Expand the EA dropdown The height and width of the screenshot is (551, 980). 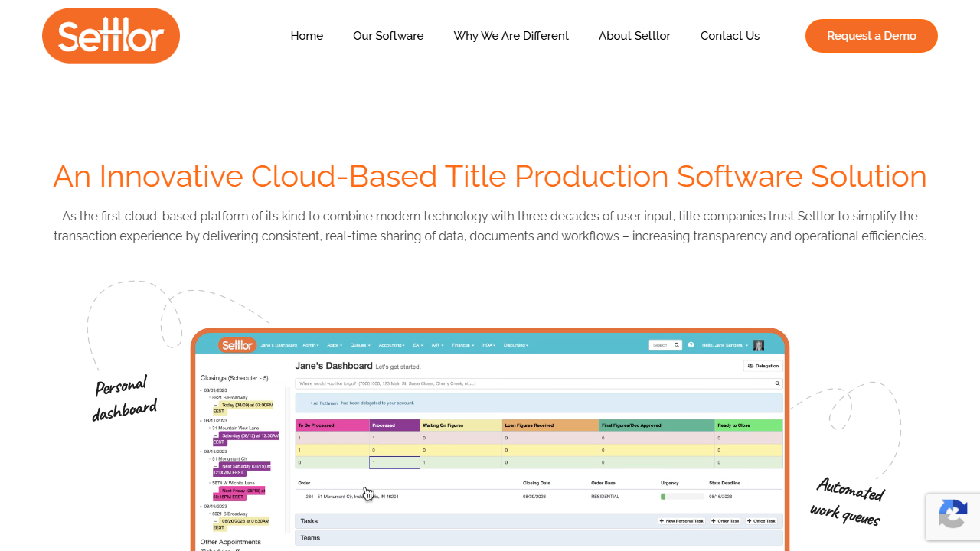tap(418, 345)
